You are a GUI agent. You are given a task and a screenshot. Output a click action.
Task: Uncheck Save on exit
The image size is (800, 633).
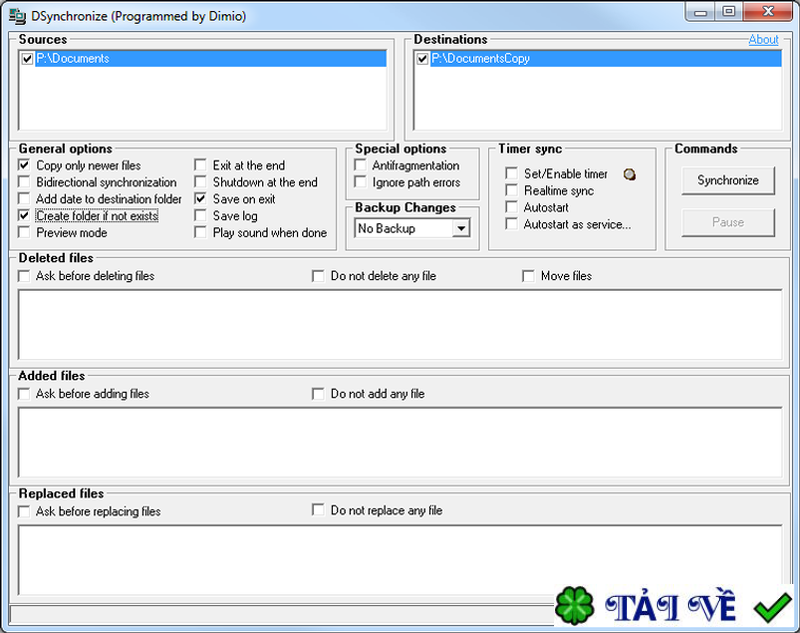coord(200,199)
